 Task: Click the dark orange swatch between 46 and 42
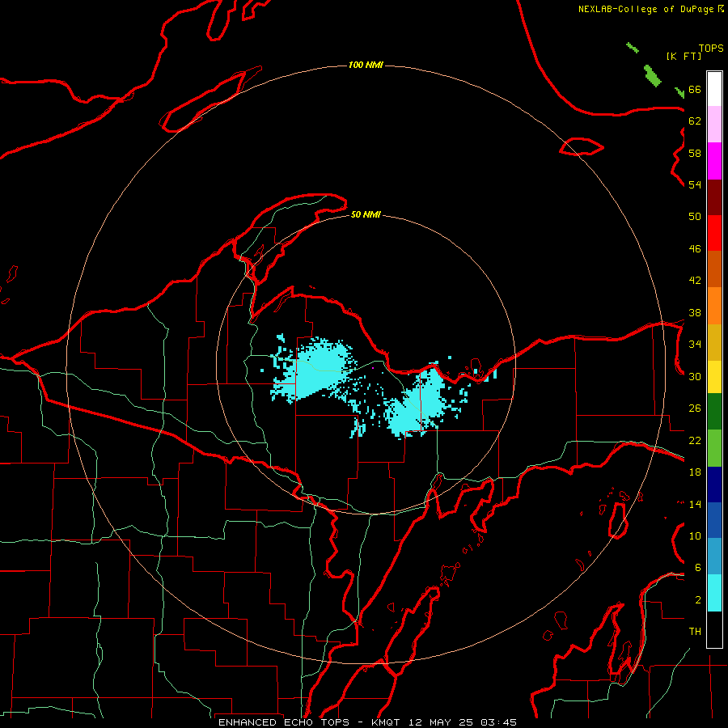point(714,269)
